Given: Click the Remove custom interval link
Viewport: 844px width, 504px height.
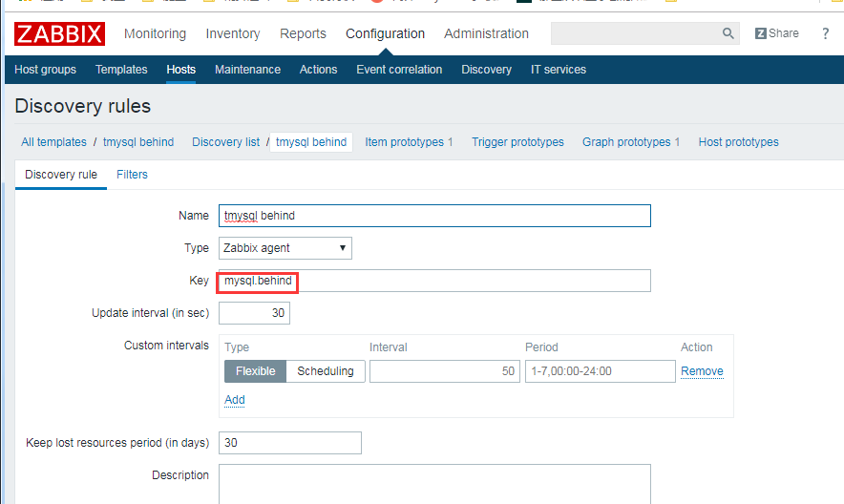Looking at the screenshot, I should pyautogui.click(x=702, y=371).
